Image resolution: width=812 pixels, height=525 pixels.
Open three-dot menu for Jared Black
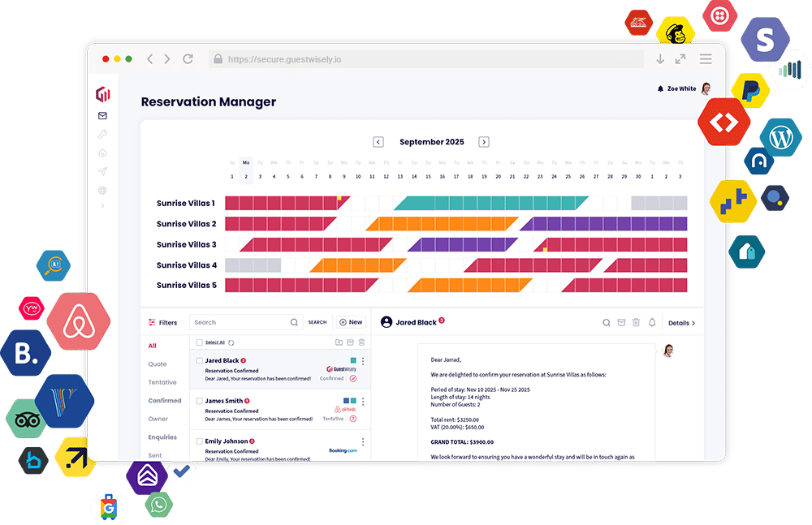click(x=363, y=361)
